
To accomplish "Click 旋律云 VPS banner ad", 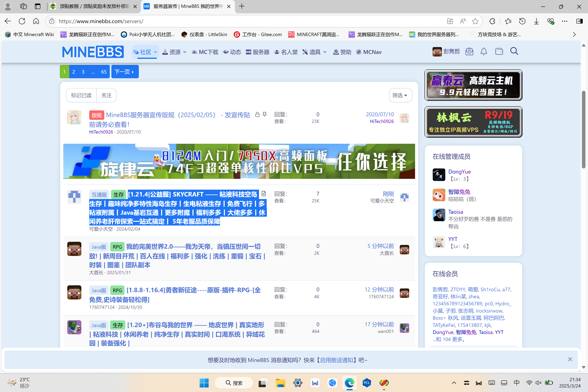I will coord(239,161).
